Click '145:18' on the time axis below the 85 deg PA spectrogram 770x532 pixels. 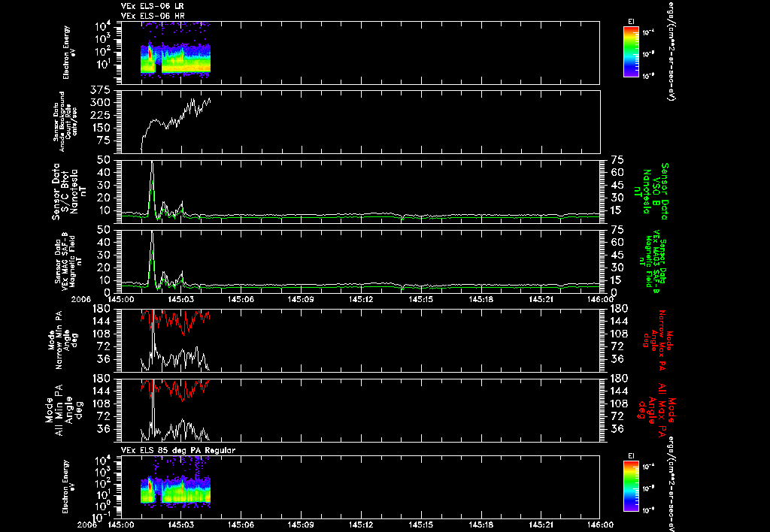481,524
